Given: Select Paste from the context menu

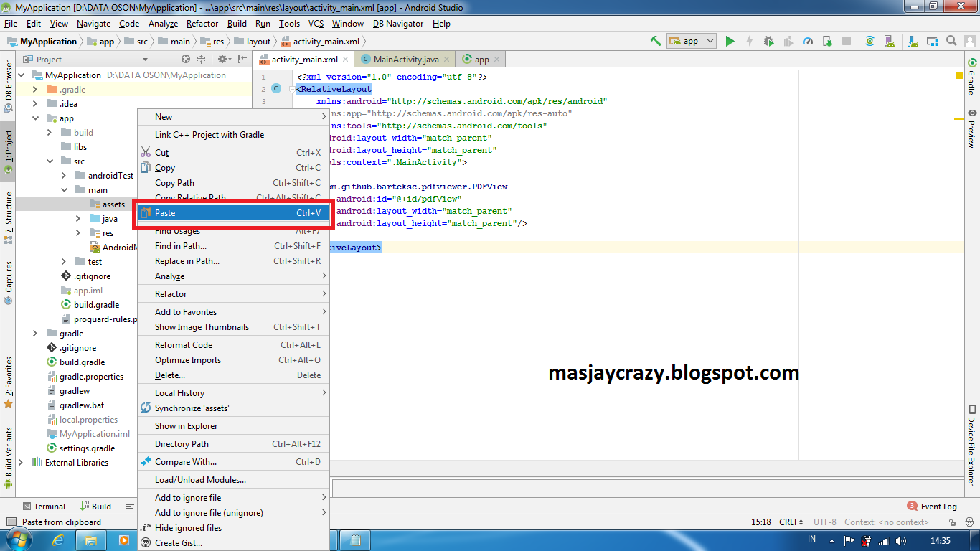Looking at the screenshot, I should [166, 213].
